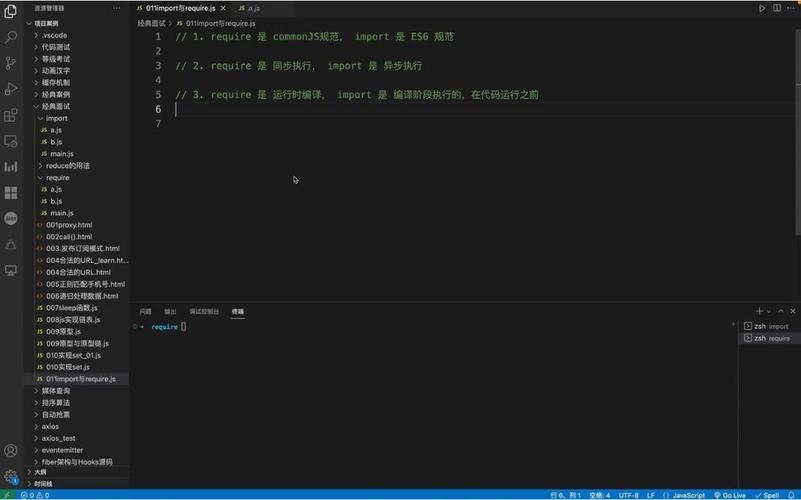The width and height of the screenshot is (801, 500).
Task: Collapse the 经典面试 folder
Action: click(77, 106)
